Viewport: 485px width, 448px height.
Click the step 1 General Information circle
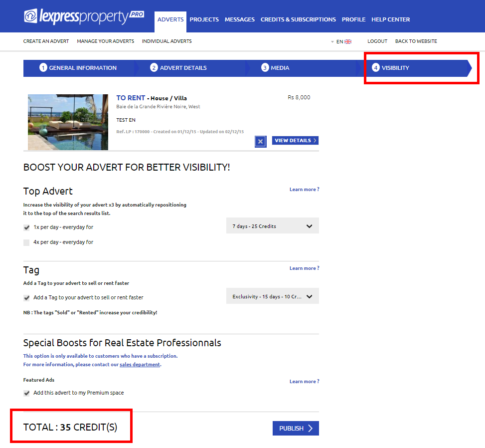pyautogui.click(x=43, y=67)
